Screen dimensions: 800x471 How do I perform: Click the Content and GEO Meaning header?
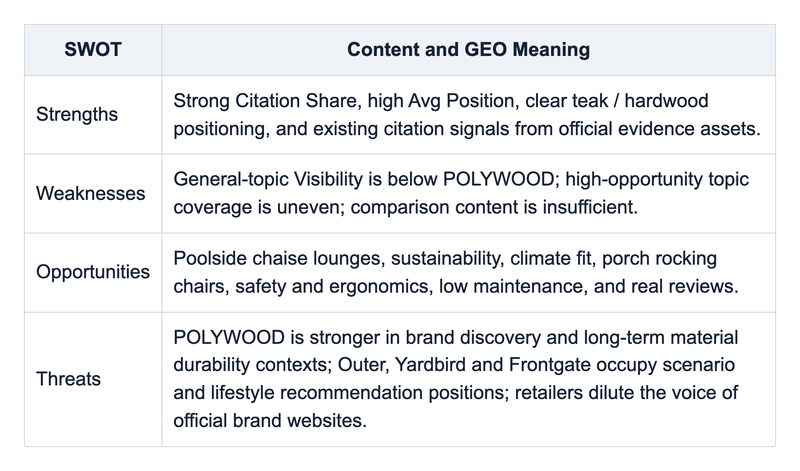click(468, 49)
